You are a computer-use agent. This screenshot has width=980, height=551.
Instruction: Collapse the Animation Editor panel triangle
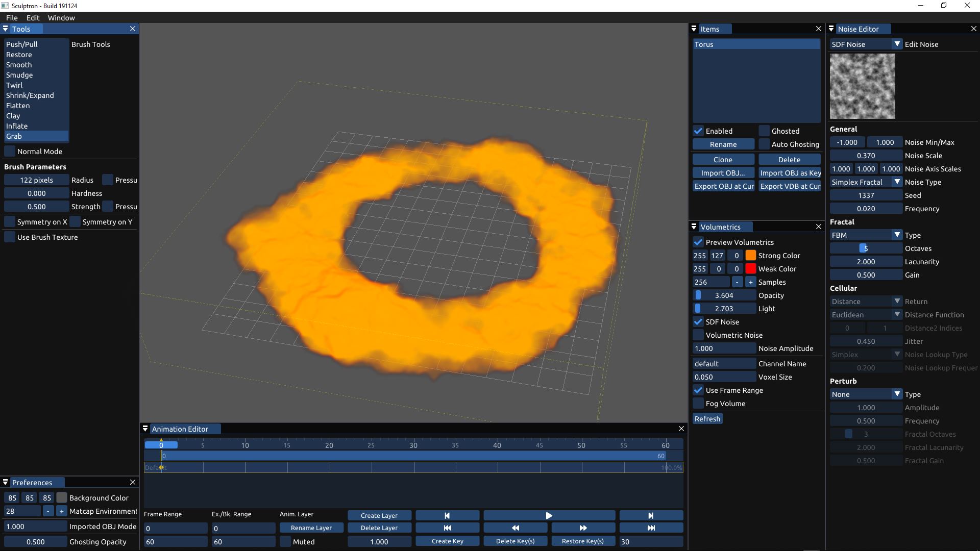click(x=145, y=429)
